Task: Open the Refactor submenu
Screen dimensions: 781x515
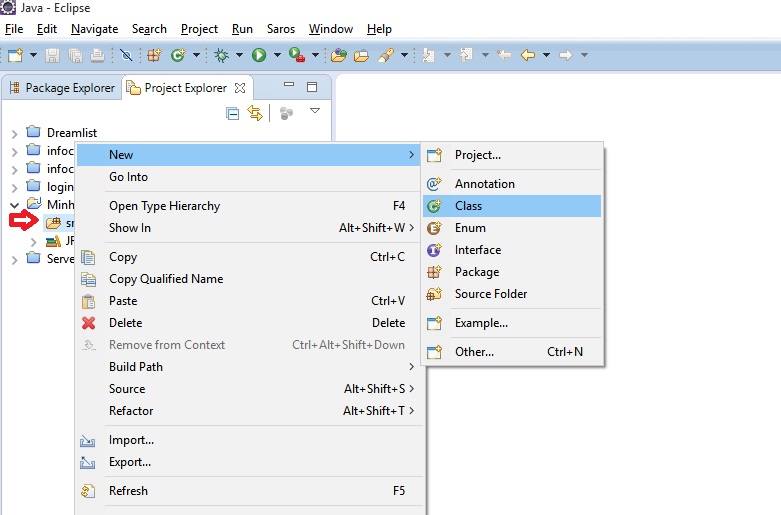Action: pos(249,410)
